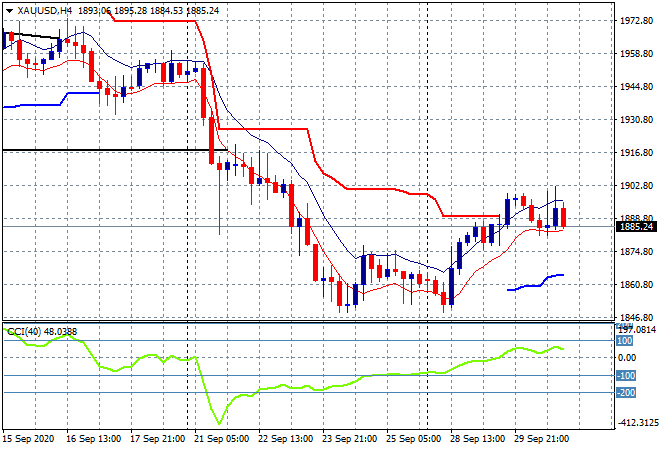The image size is (660, 450).
Task: Click the 1860.80 price axis label
Action: coord(636,285)
